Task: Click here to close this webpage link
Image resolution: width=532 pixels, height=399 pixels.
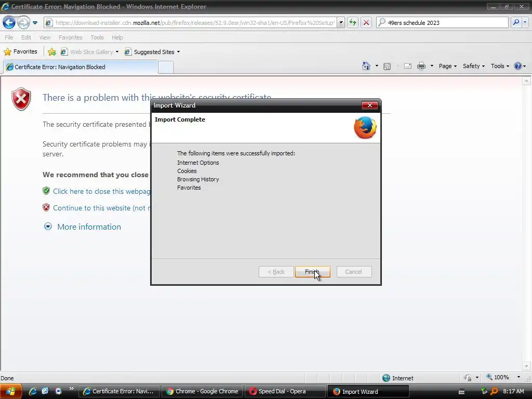Action: click(x=101, y=191)
